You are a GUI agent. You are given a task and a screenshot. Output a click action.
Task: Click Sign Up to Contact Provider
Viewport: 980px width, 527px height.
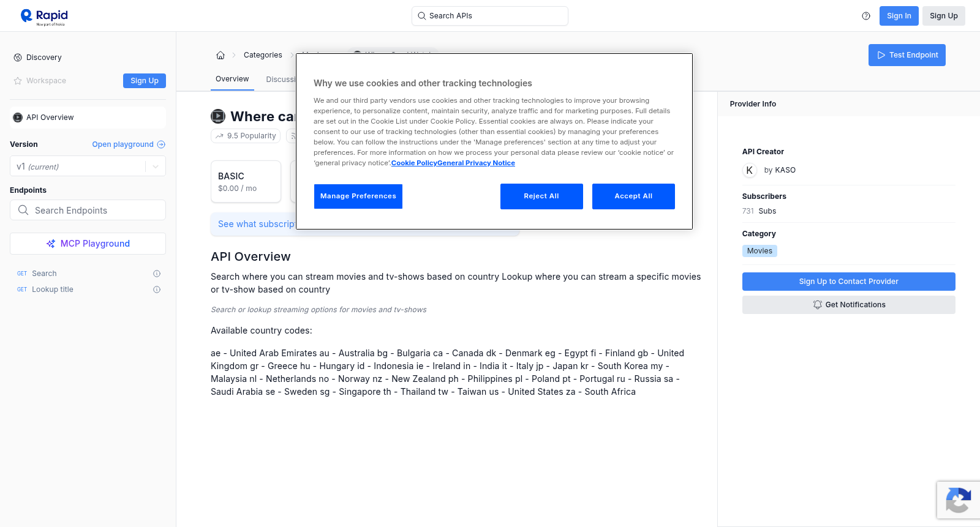pyautogui.click(x=848, y=282)
